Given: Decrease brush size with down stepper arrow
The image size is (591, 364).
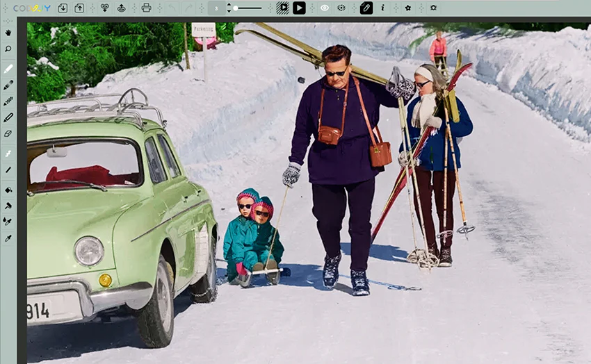Looking at the screenshot, I should pyautogui.click(x=229, y=11).
